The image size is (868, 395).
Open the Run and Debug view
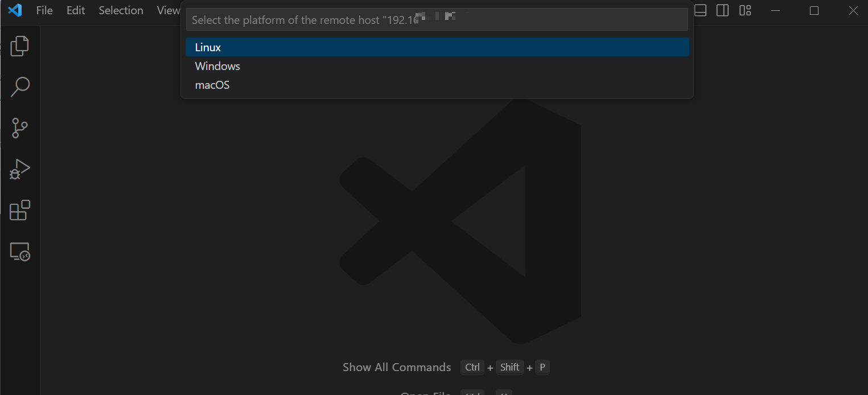(x=19, y=169)
